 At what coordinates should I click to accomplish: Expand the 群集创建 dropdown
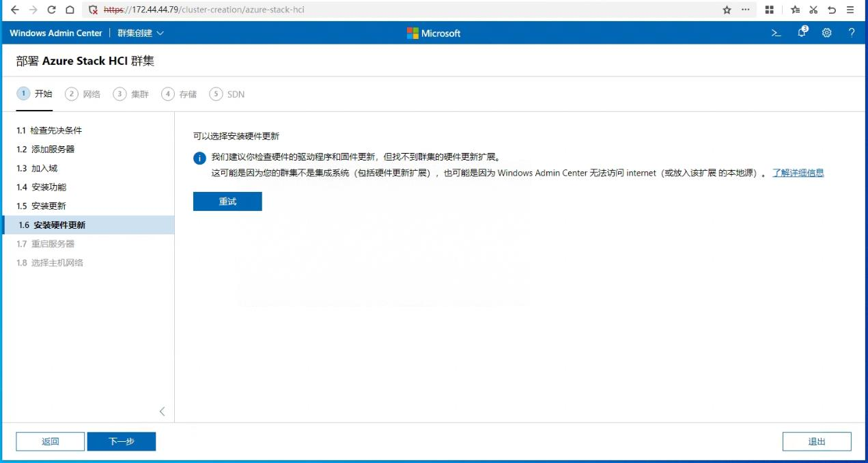click(141, 33)
